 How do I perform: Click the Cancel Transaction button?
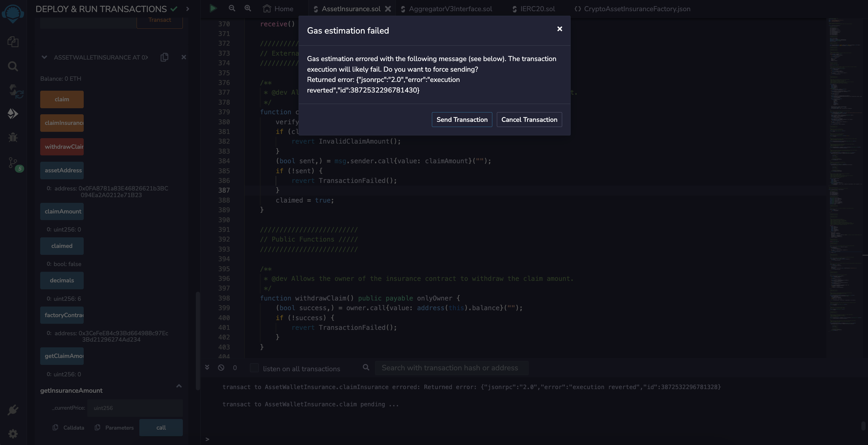pos(529,120)
